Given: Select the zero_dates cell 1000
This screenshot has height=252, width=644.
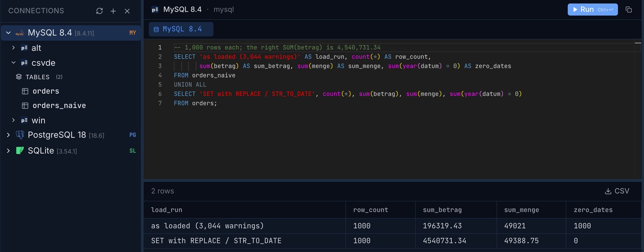Looking at the screenshot, I should coord(605,226).
